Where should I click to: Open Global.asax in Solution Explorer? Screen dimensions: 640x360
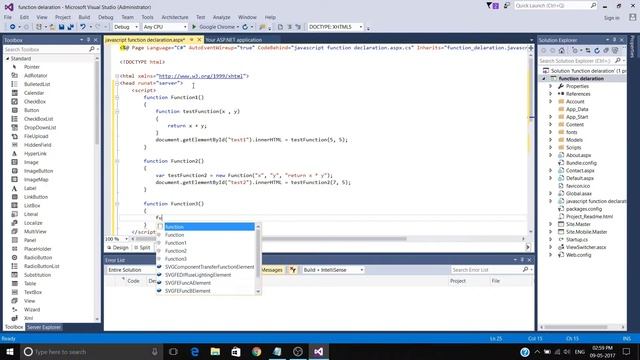coord(578,194)
